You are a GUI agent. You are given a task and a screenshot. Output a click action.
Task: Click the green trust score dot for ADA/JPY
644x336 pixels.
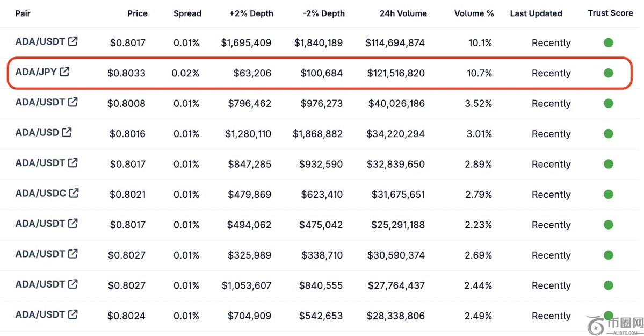coord(608,73)
